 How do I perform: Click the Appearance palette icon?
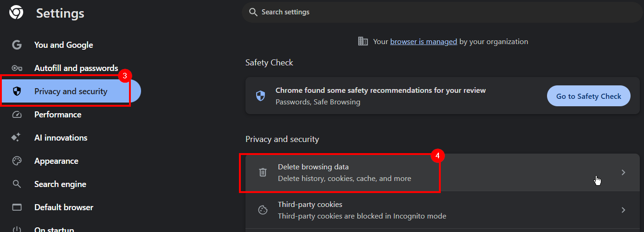click(x=17, y=161)
